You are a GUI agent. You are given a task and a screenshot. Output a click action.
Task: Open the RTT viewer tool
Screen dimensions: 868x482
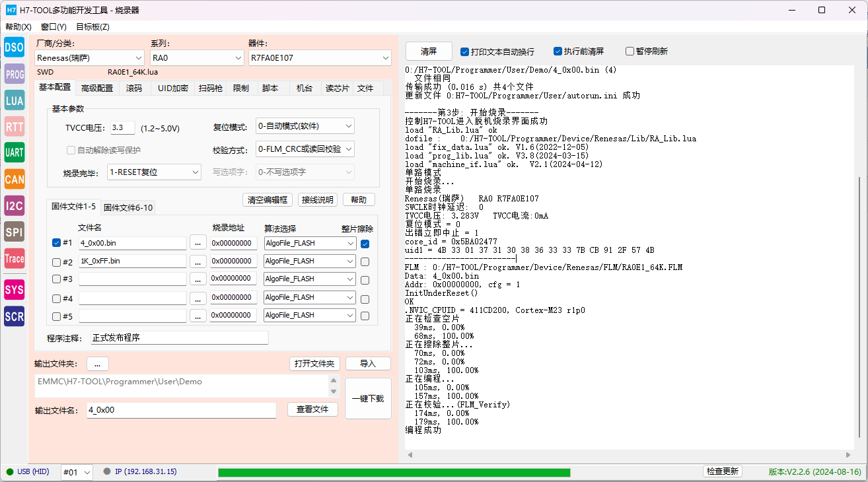[x=14, y=126]
